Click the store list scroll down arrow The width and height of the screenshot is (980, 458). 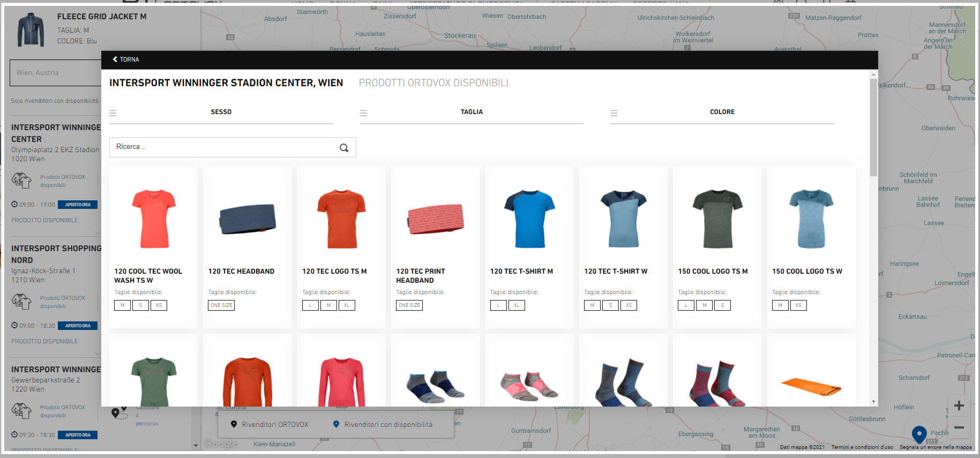196,446
